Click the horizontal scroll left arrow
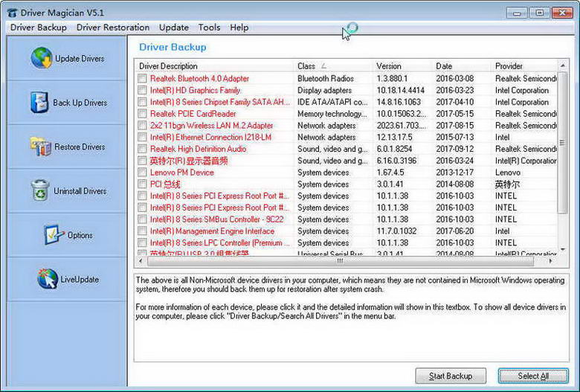Viewport: 580px width, 392px height. (141, 261)
